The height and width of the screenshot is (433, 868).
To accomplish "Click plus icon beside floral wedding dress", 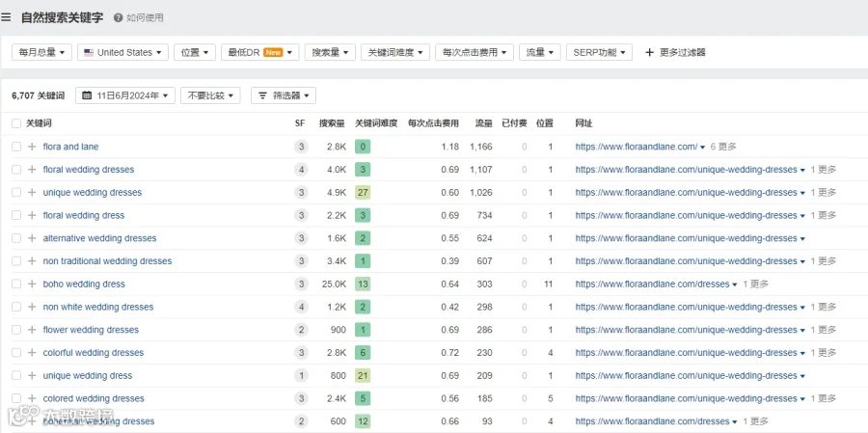I will [32, 215].
